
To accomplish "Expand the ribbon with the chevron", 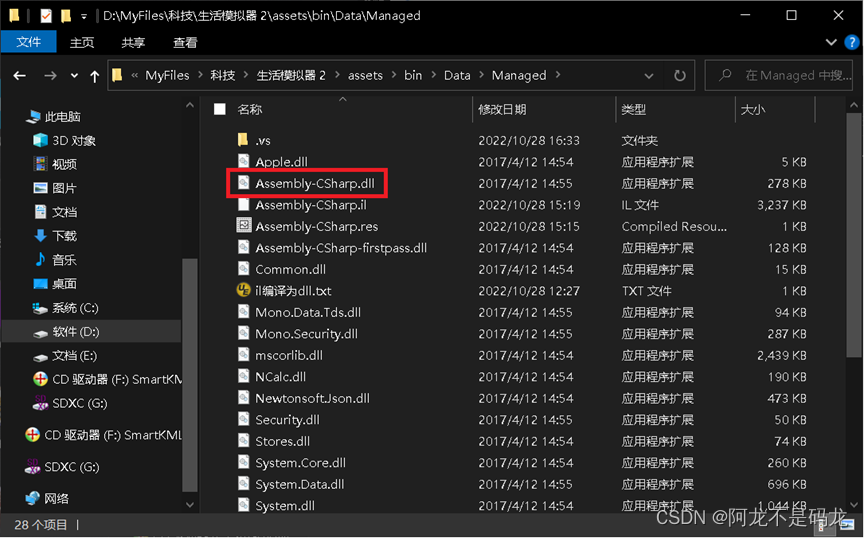I will point(831,42).
